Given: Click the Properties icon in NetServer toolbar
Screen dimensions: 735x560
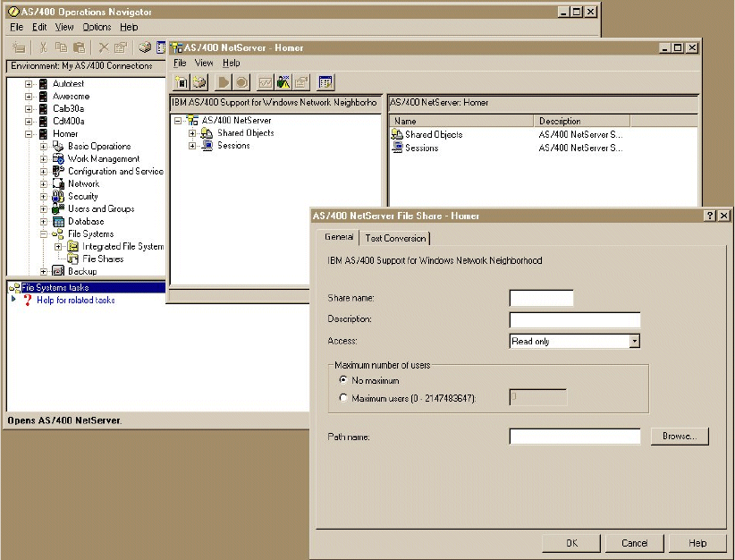Looking at the screenshot, I should click(301, 82).
